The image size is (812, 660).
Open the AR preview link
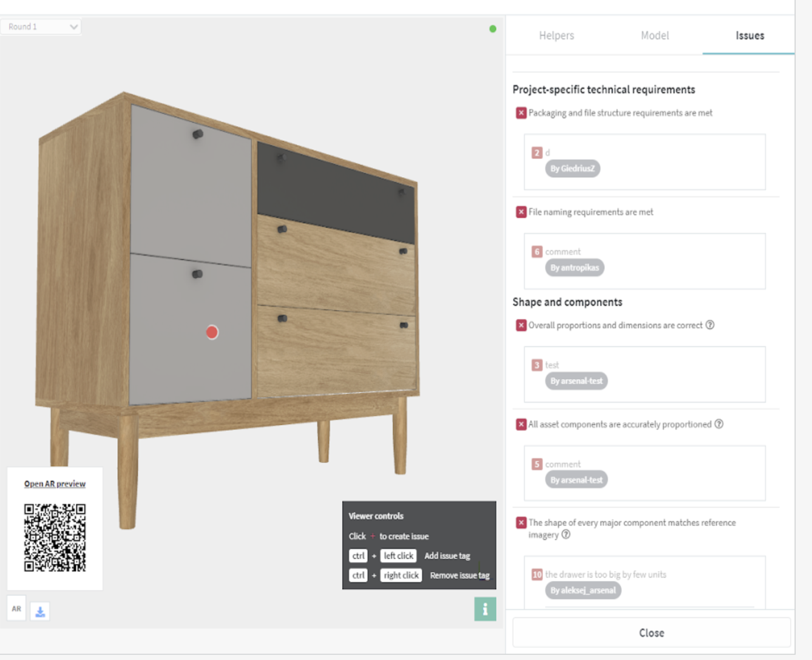(x=55, y=483)
